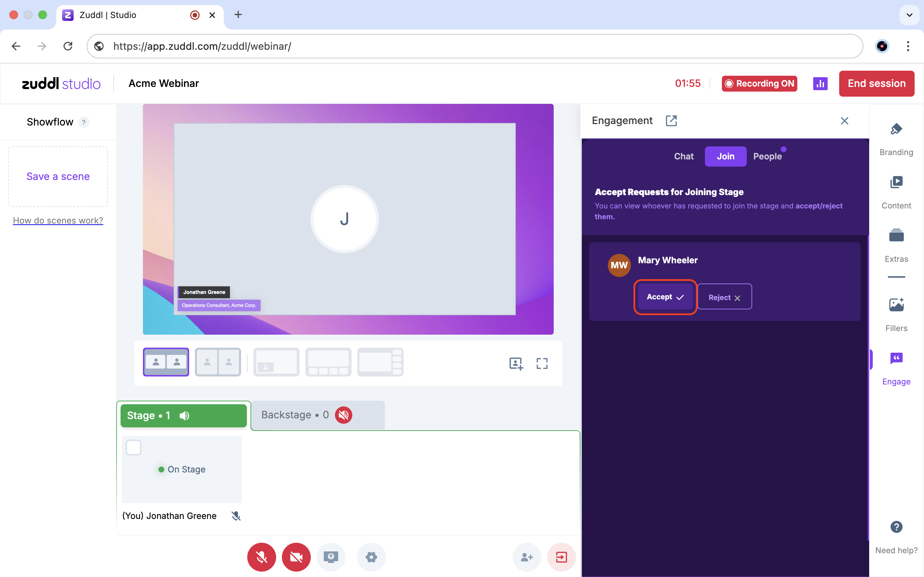Open the Content panel icon
924x577 pixels.
896,183
